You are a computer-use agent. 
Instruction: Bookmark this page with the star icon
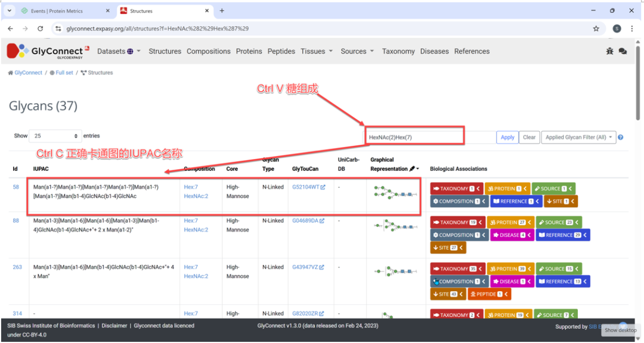(596, 29)
